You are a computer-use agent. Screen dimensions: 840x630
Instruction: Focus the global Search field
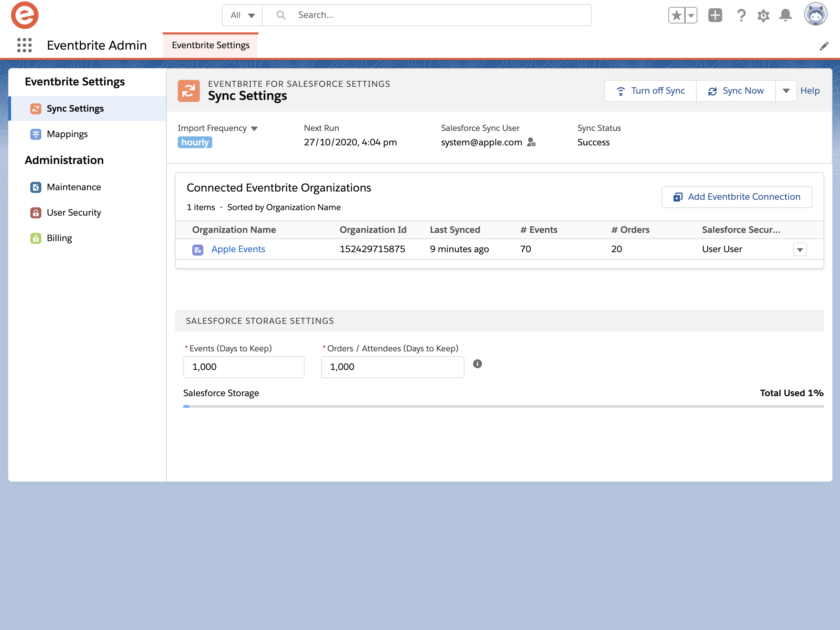click(427, 15)
